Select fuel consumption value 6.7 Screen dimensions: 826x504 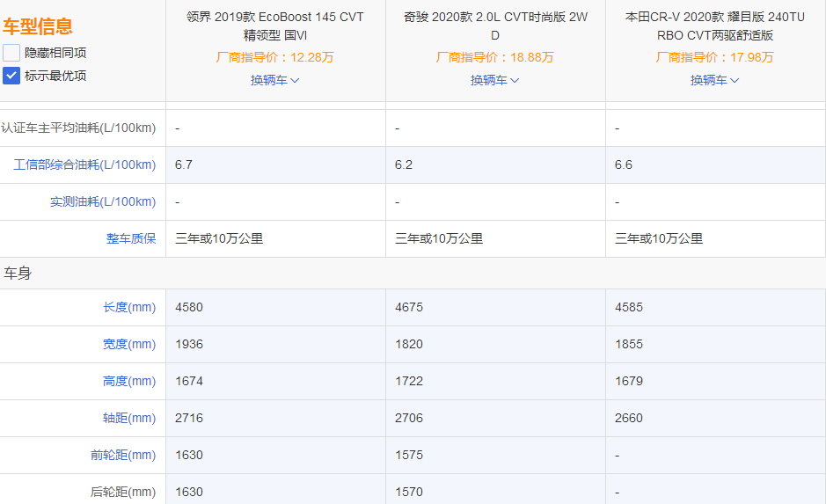(184, 164)
